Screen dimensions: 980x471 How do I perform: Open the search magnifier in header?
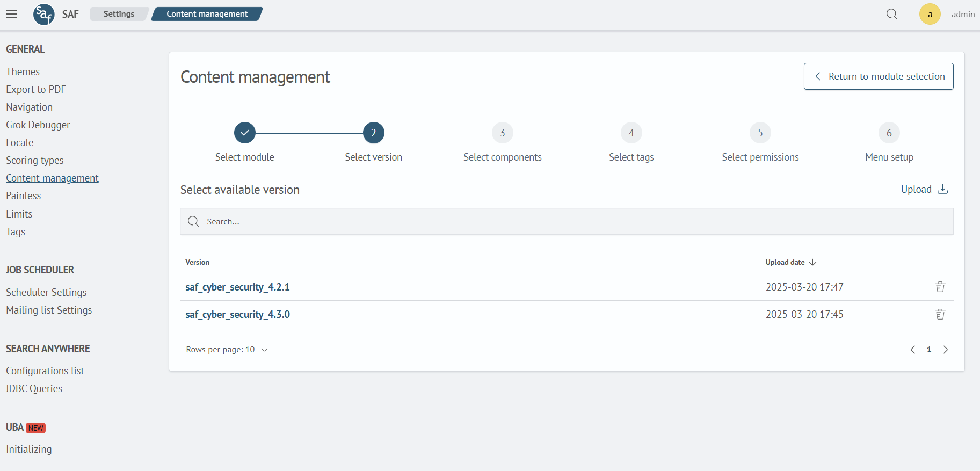(x=892, y=14)
